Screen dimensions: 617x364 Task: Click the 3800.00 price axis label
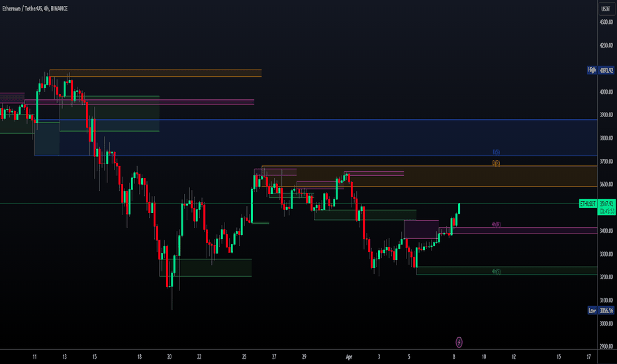[606, 138]
